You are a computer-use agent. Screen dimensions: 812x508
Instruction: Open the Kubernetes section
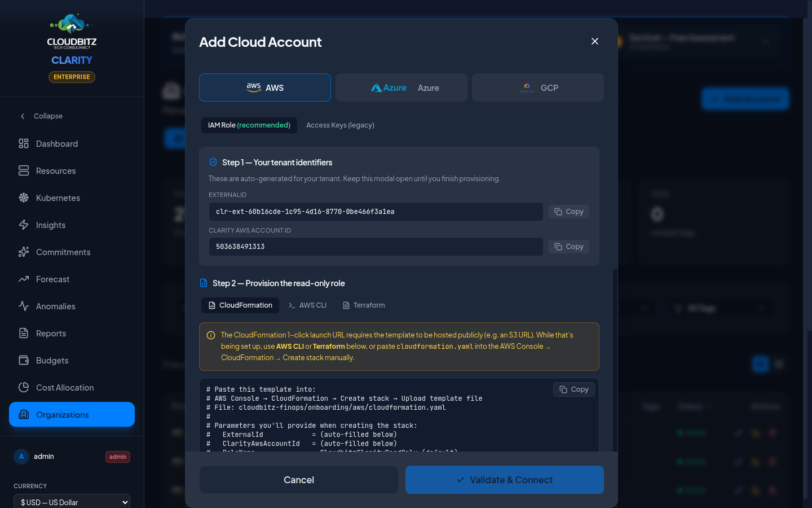(x=72, y=198)
